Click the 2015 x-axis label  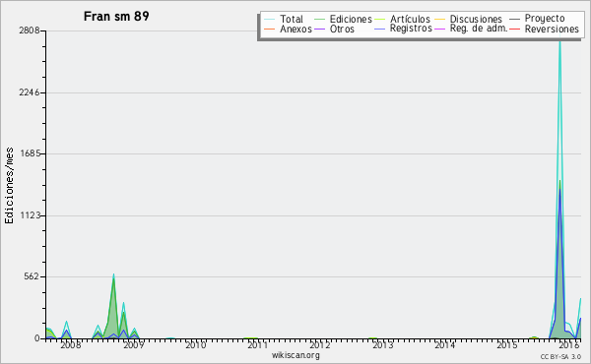tap(507, 345)
